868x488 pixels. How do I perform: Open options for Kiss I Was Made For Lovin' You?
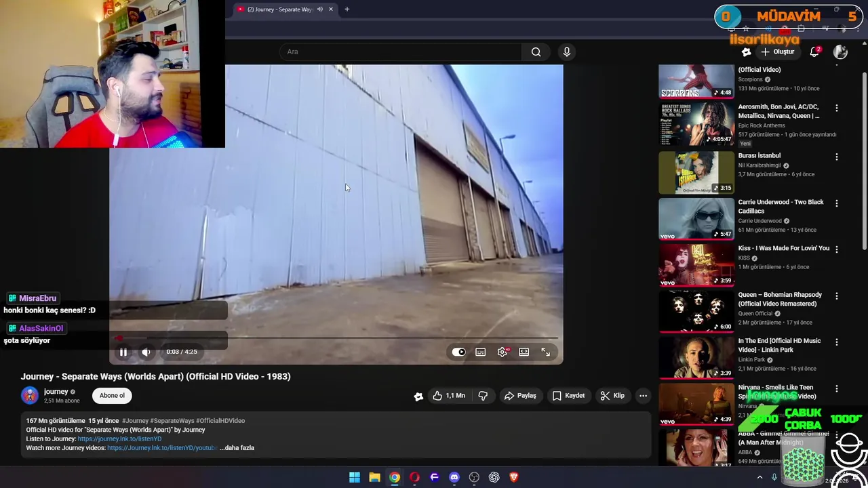point(836,249)
